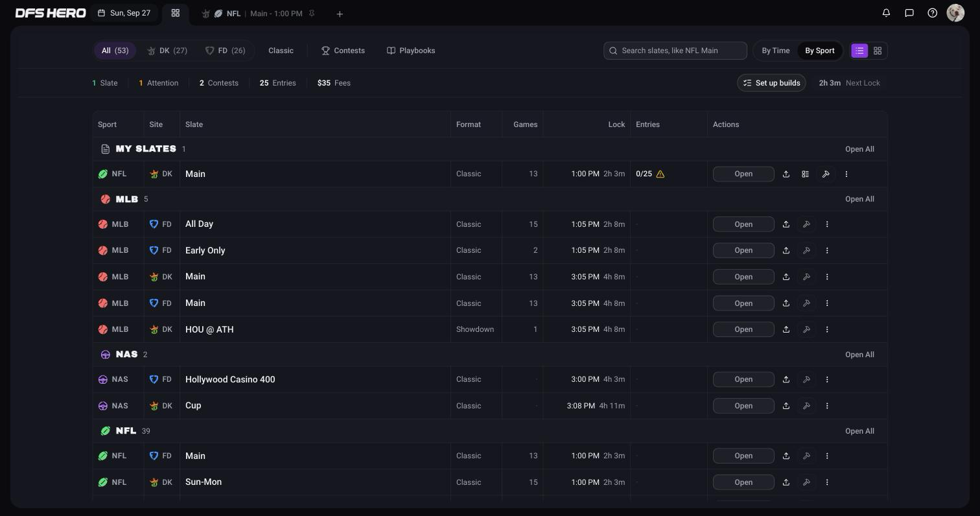The height and width of the screenshot is (516, 980).
Task: Switch to NFL Main 1:00 PM tab
Action: click(x=258, y=14)
